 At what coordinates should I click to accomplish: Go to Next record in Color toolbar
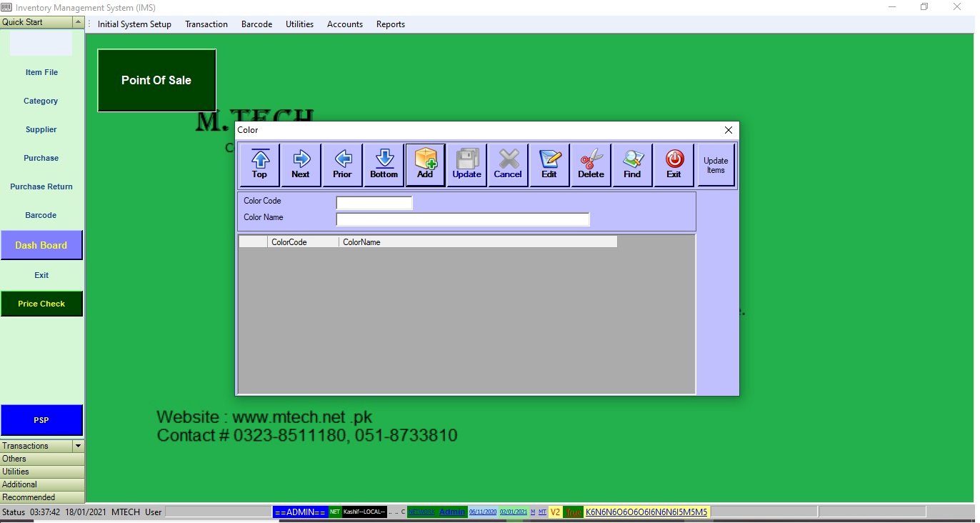coord(301,159)
